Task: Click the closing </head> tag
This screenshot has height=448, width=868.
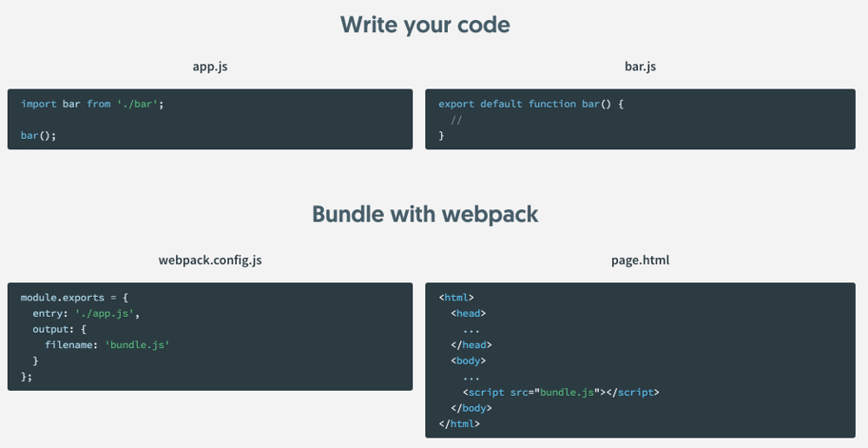Action: 471,345
